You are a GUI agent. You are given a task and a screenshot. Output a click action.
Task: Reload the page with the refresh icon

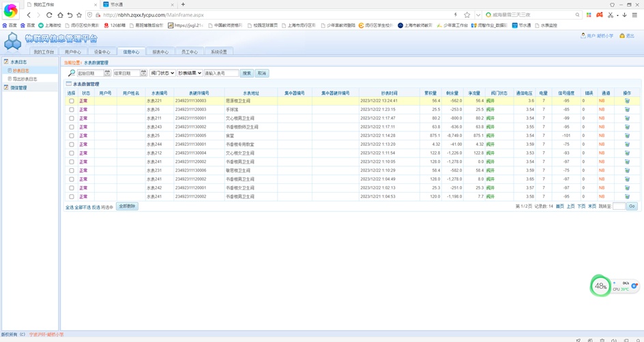pyautogui.click(x=49, y=15)
